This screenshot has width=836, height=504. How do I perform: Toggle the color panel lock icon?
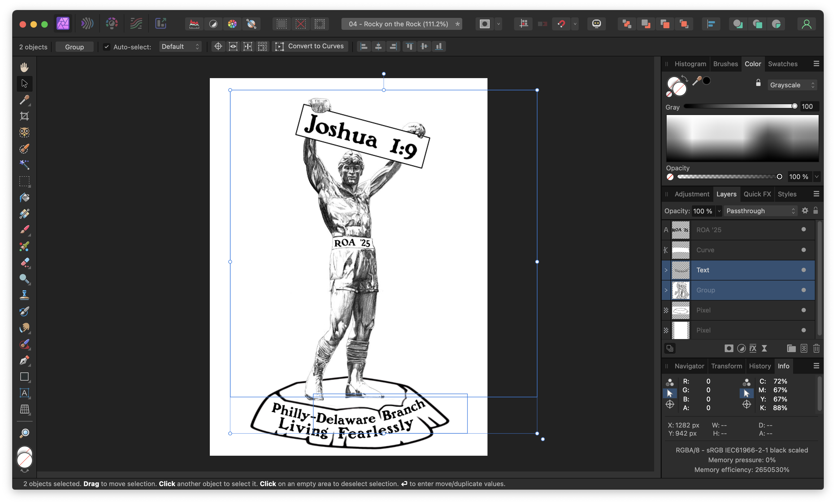pyautogui.click(x=758, y=83)
